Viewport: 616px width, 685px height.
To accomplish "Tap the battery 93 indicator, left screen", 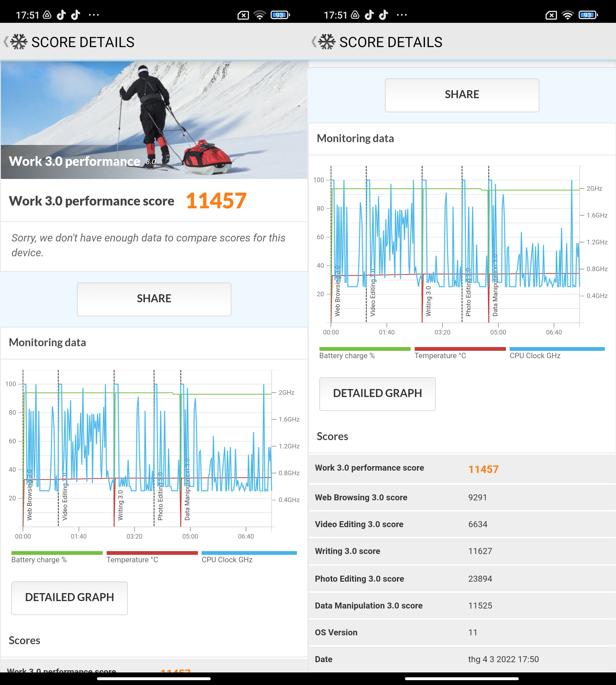I will coord(280,15).
